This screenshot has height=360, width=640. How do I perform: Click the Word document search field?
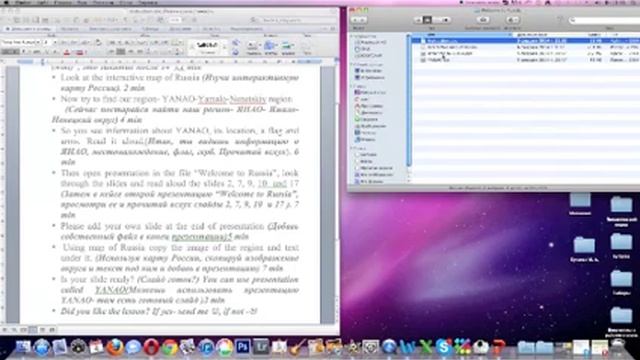[295, 20]
